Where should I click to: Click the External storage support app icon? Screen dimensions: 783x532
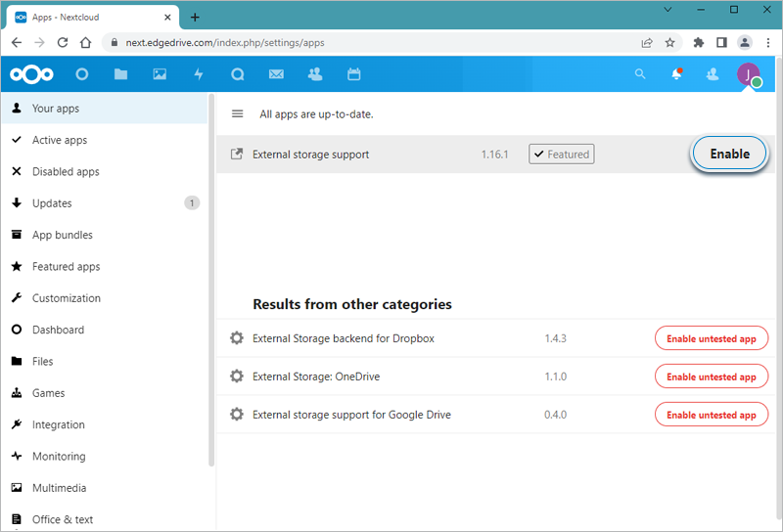pyautogui.click(x=237, y=155)
